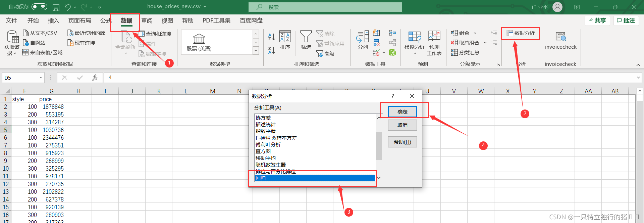Customize Quick Access Toolbar dropdown
This screenshot has height=223, width=644.
pyautogui.click(x=100, y=7)
